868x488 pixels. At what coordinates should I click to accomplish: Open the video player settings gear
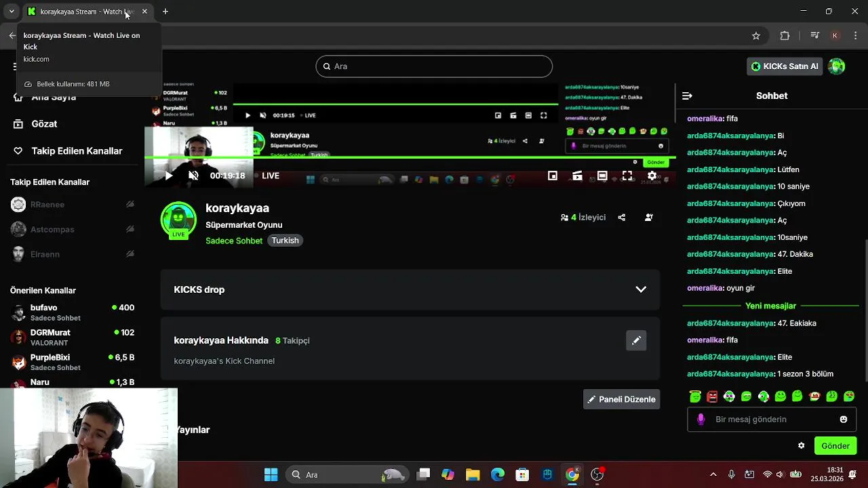click(x=652, y=176)
